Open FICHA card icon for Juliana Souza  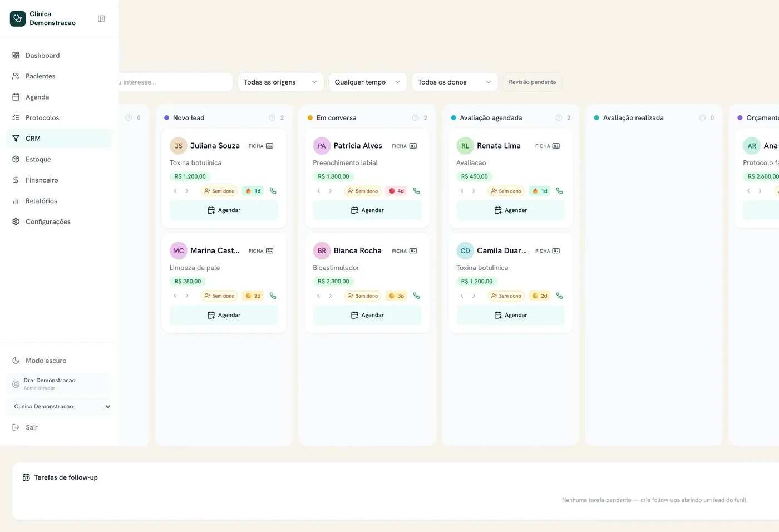(261, 146)
